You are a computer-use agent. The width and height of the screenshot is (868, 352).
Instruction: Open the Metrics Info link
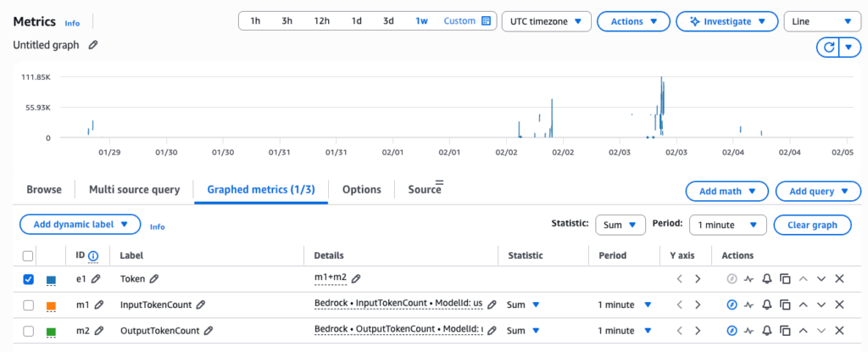pyautogui.click(x=72, y=23)
